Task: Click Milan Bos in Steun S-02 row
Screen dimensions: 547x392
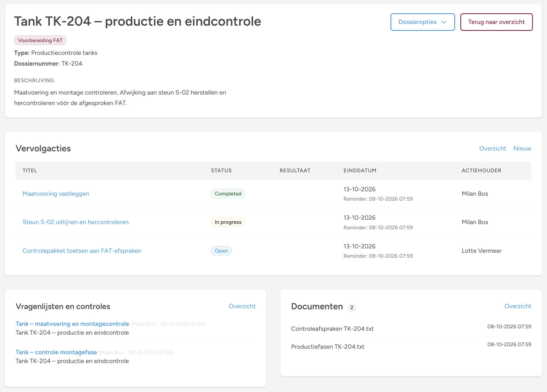Action: (475, 222)
